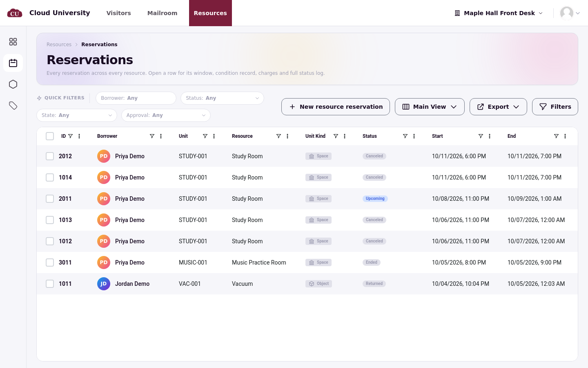Filter the Unit Kind column

pyautogui.click(x=336, y=136)
